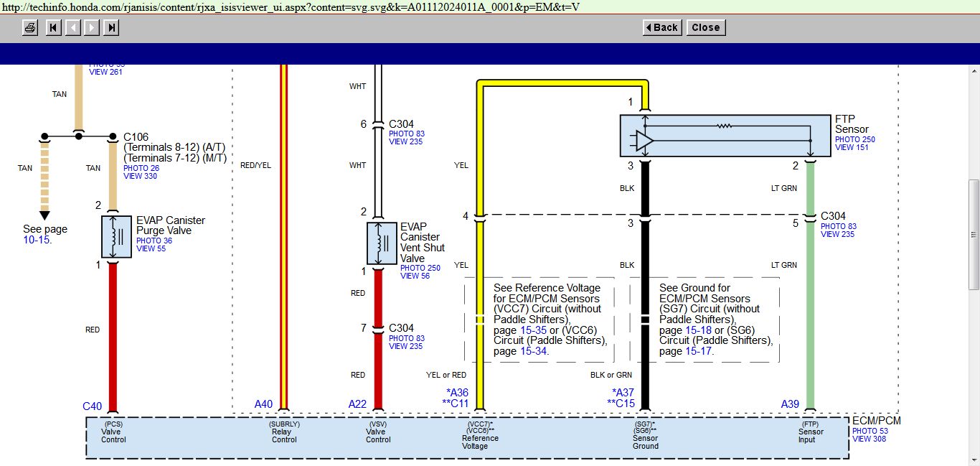Select the EVAP Canister Purge Valve symbol
Screen dimensions: 980x466
coord(116,237)
